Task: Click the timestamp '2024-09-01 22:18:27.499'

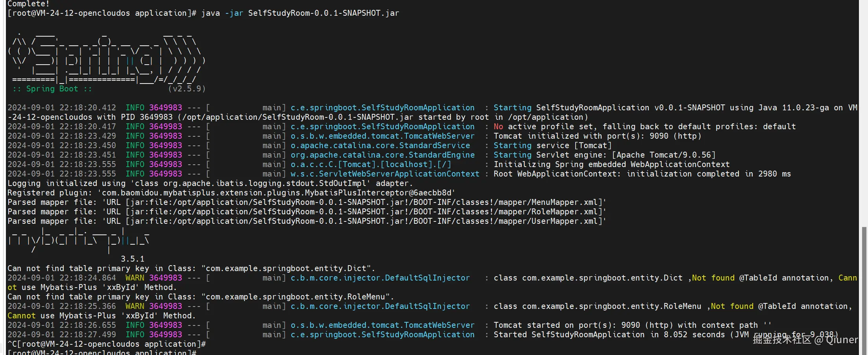Action: pyautogui.click(x=62, y=335)
